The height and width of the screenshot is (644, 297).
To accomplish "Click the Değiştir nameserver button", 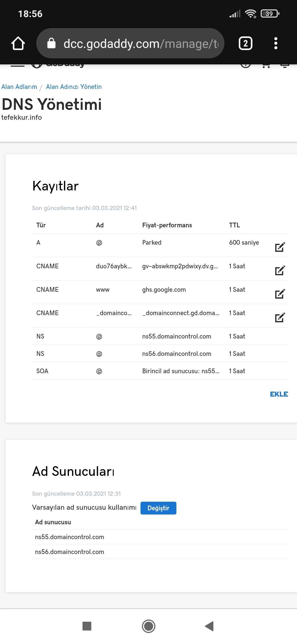I will [x=158, y=508].
